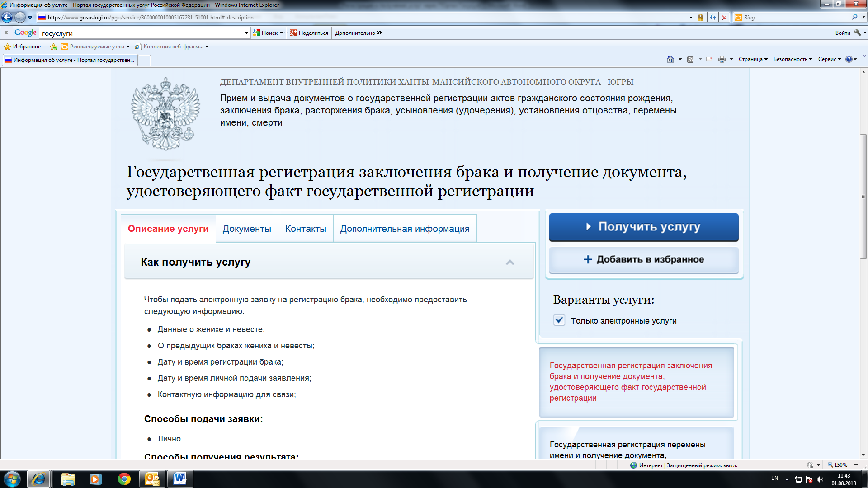This screenshot has width=868, height=488.
Task: Click the padlock security report icon
Action: [700, 18]
